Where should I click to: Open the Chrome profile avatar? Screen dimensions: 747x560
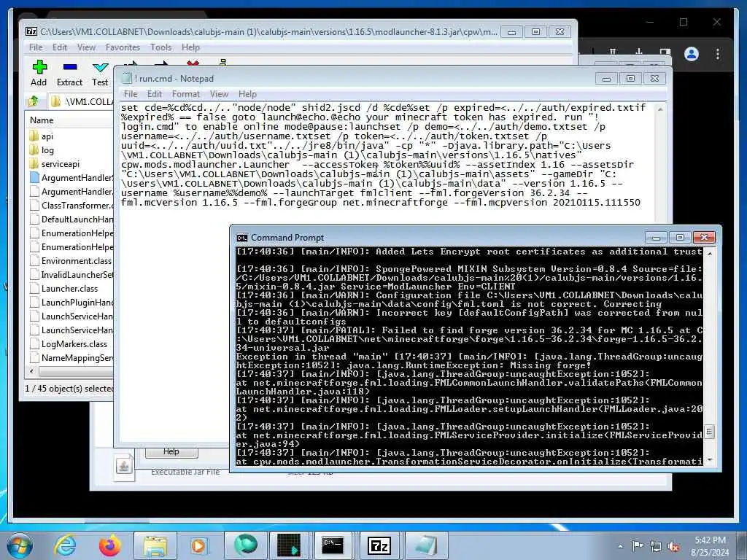point(692,54)
